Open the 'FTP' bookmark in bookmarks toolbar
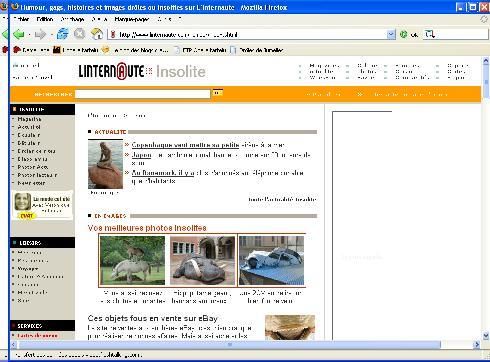Screen dimensions: 490x362 (201, 50)
